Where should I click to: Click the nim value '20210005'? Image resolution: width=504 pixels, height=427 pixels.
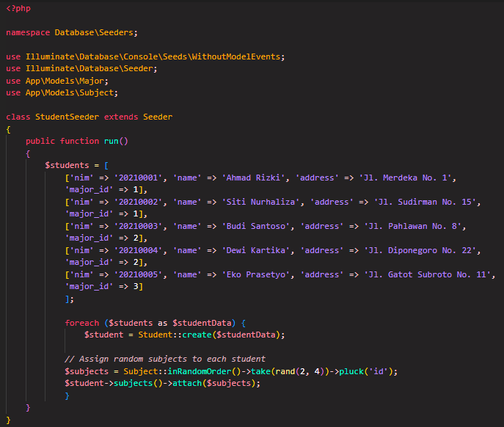click(x=138, y=274)
